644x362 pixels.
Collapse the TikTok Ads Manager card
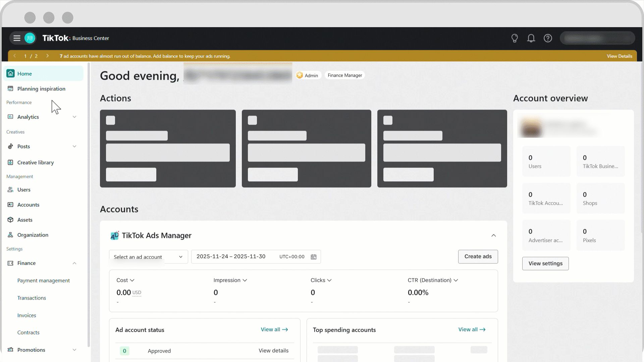(x=493, y=235)
